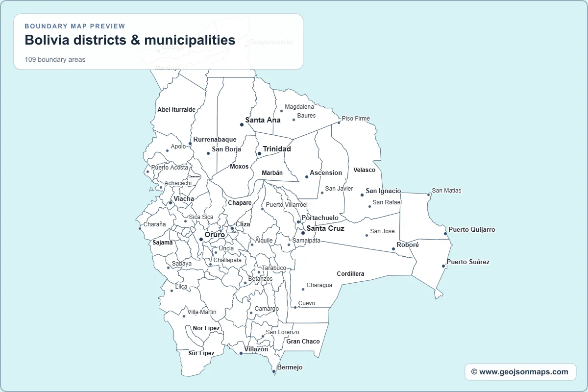Select the Puerto Suárez label
Screen dimensions: 588x392
pyautogui.click(x=468, y=262)
